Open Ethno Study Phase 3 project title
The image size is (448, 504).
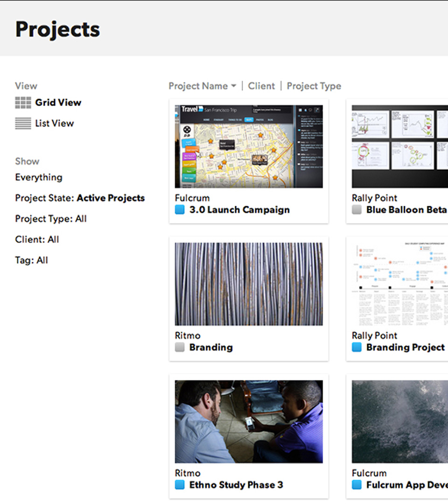tap(236, 485)
